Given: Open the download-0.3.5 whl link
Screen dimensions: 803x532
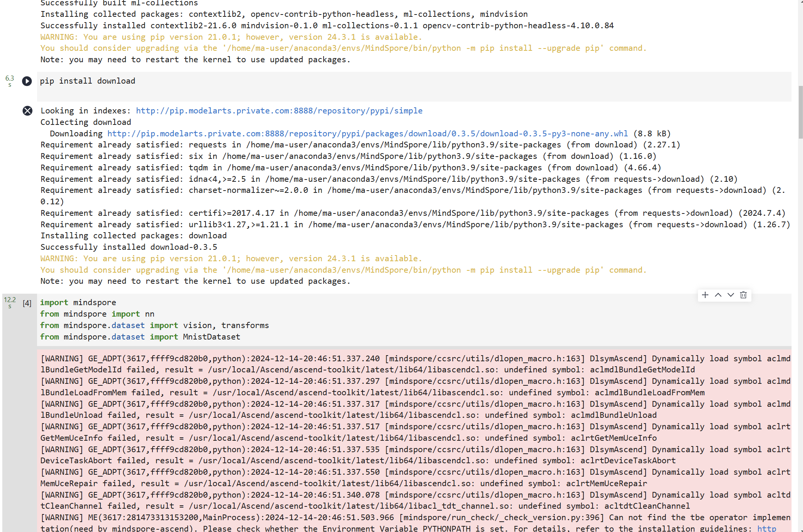Looking at the screenshot, I should 367,134.
